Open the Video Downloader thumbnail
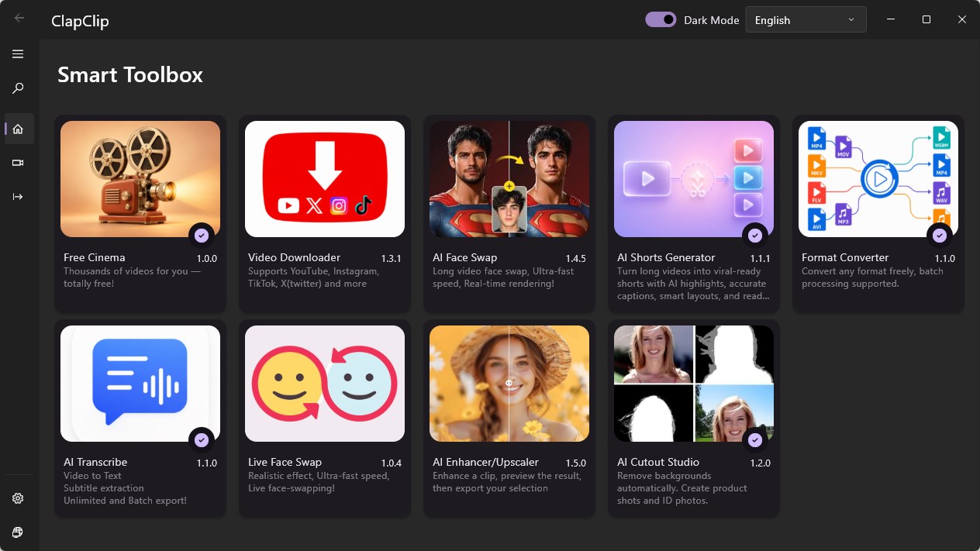980x551 pixels. coord(325,179)
